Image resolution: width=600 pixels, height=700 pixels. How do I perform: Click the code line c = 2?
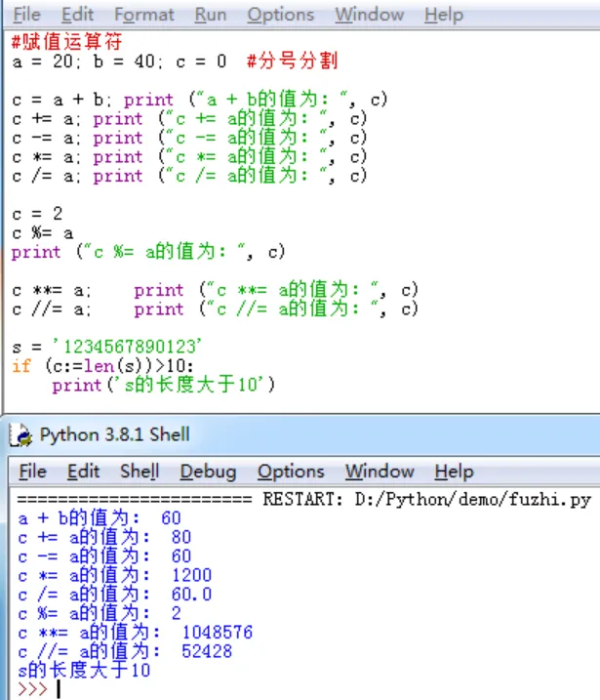point(37,214)
